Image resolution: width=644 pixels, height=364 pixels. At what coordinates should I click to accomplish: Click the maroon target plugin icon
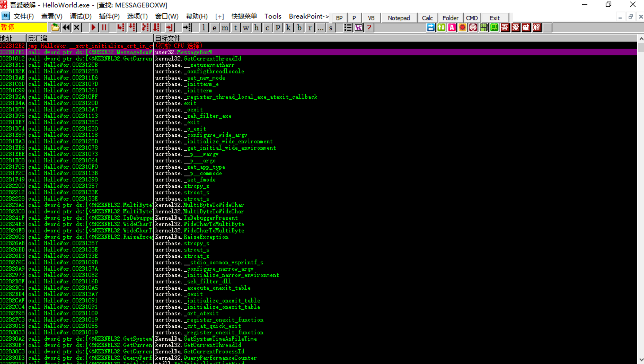(x=473, y=28)
